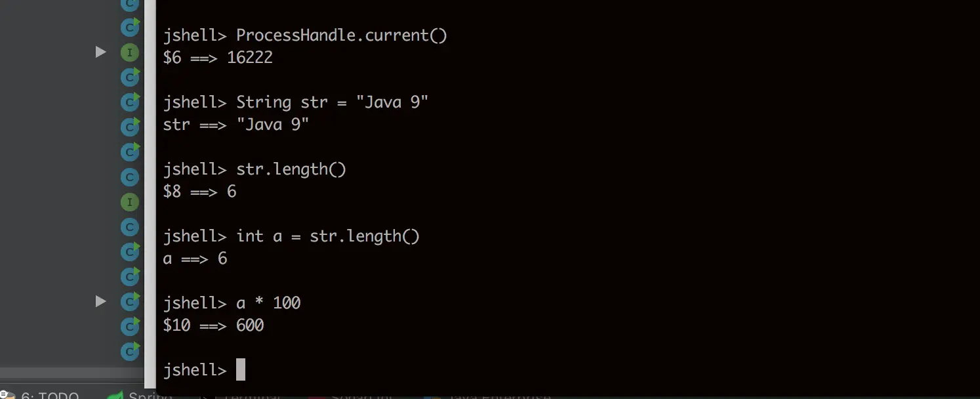
Task: Click the second green Interface gutter icon
Action: [130, 202]
